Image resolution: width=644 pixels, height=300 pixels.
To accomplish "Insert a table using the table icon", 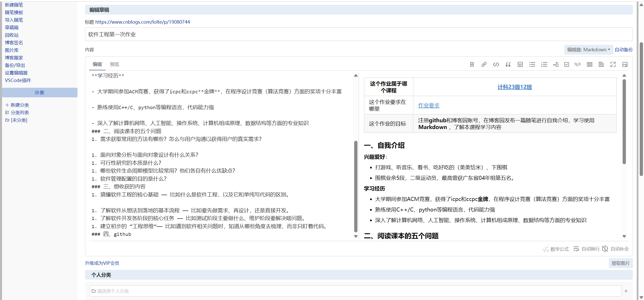I will 520,65.
